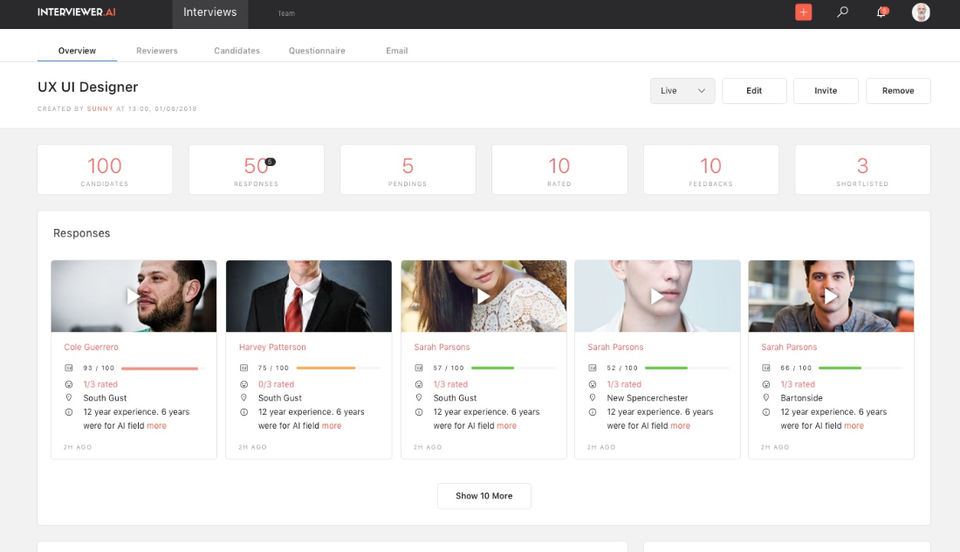This screenshot has width=960, height=552.
Task: Open the notifications bell
Action: point(882,12)
